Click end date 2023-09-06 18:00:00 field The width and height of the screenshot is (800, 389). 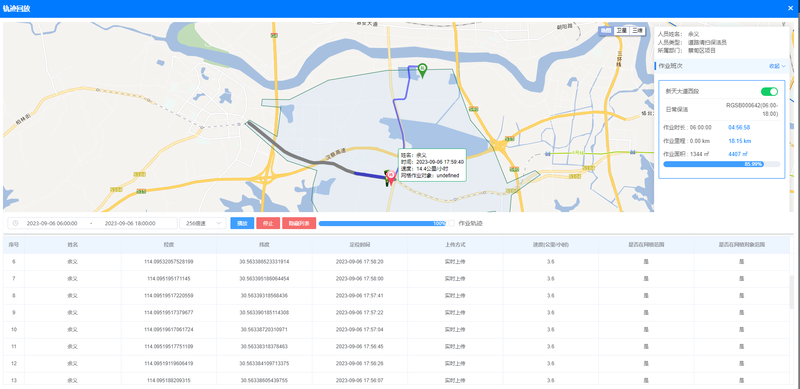pos(130,224)
